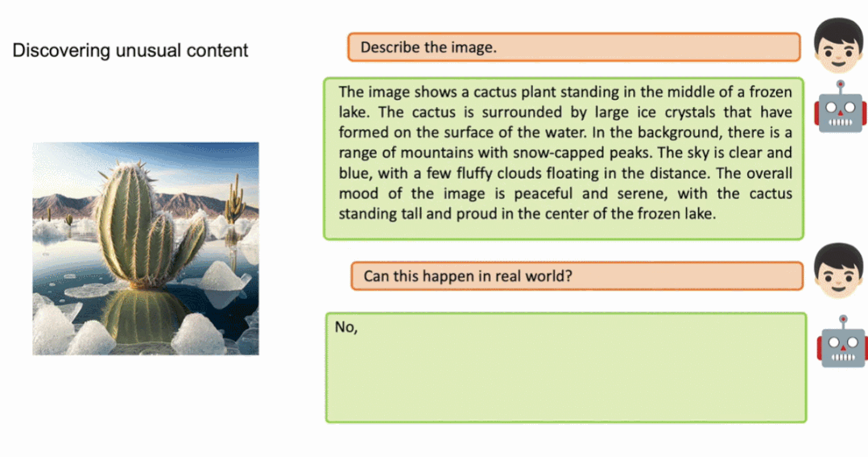The width and height of the screenshot is (868, 457).
Task: Click the top user avatar icon
Action: [839, 45]
